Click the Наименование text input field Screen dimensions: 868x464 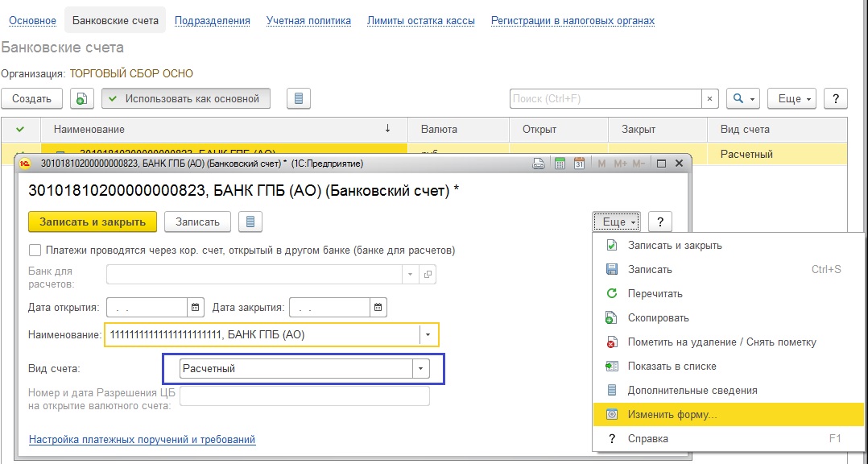(263, 334)
